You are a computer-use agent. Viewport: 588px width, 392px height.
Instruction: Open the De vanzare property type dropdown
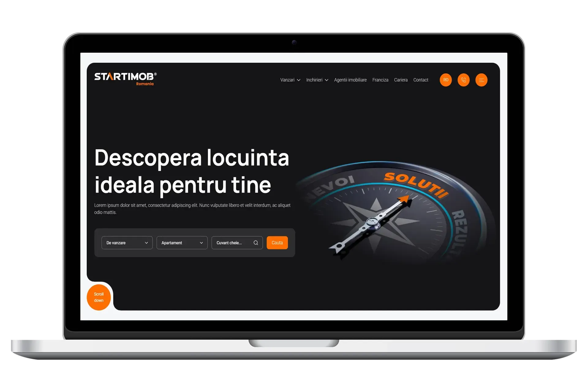pos(126,242)
